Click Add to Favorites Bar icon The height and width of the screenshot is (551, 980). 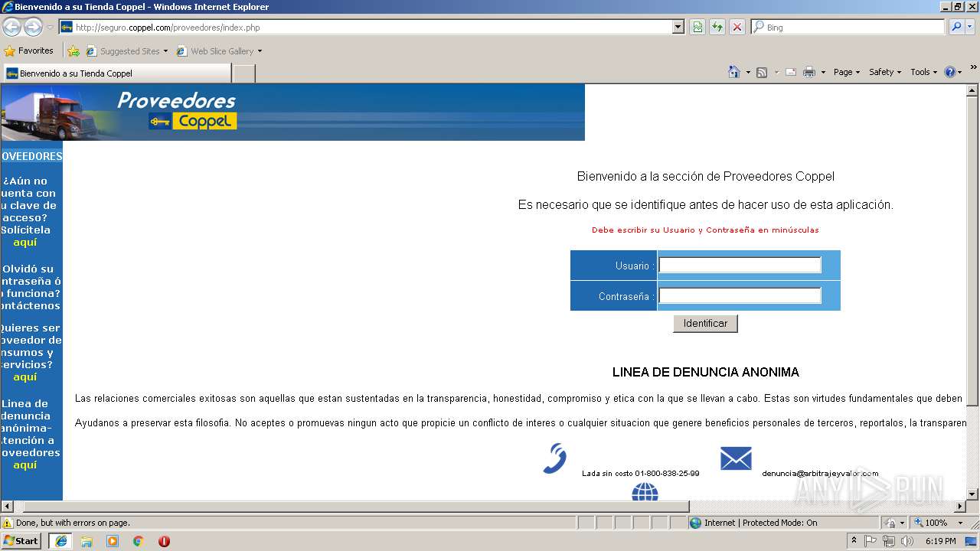coord(73,51)
